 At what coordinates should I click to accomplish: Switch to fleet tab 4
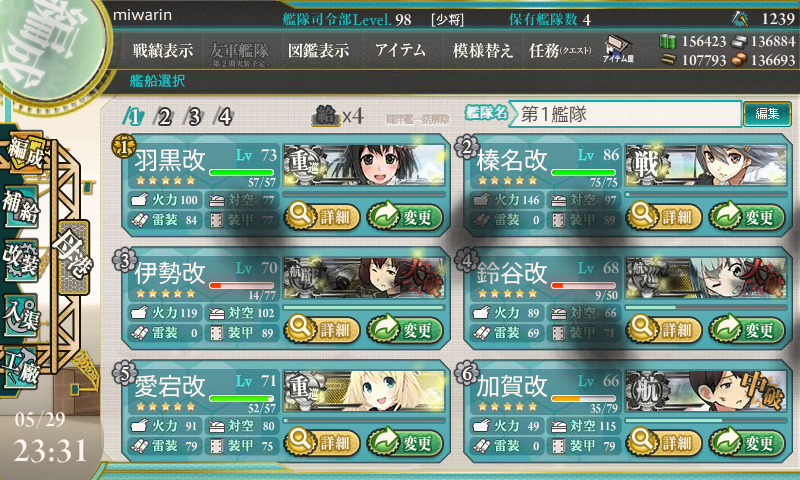point(224,117)
